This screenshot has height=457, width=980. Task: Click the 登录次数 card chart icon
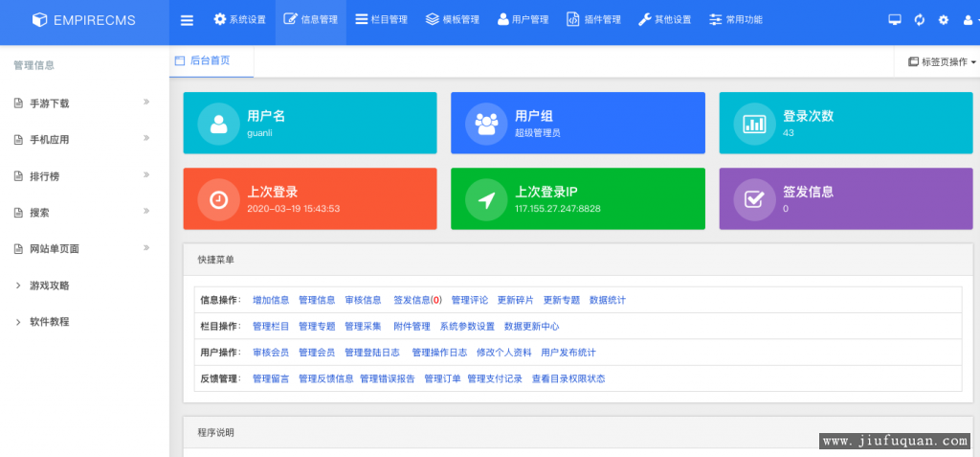(754, 124)
